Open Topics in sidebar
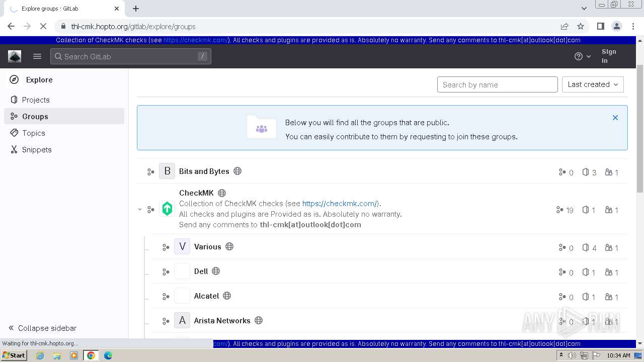The image size is (644, 362). click(x=64, y=133)
